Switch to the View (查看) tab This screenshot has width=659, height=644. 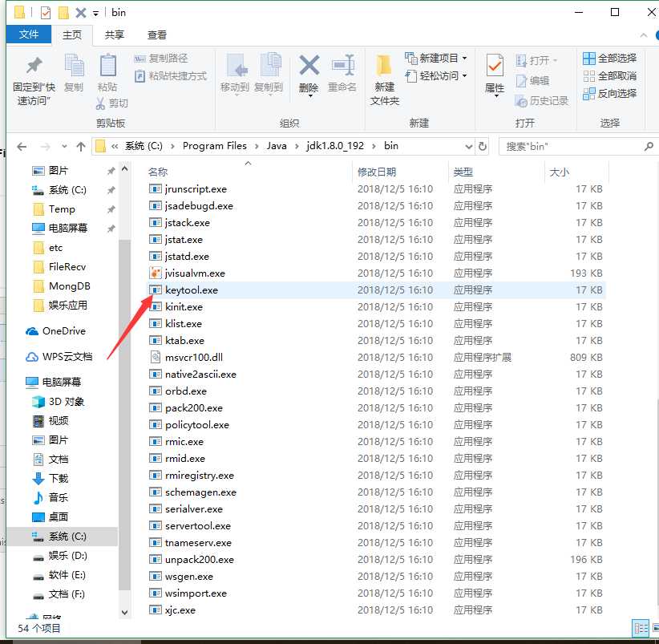(157, 35)
